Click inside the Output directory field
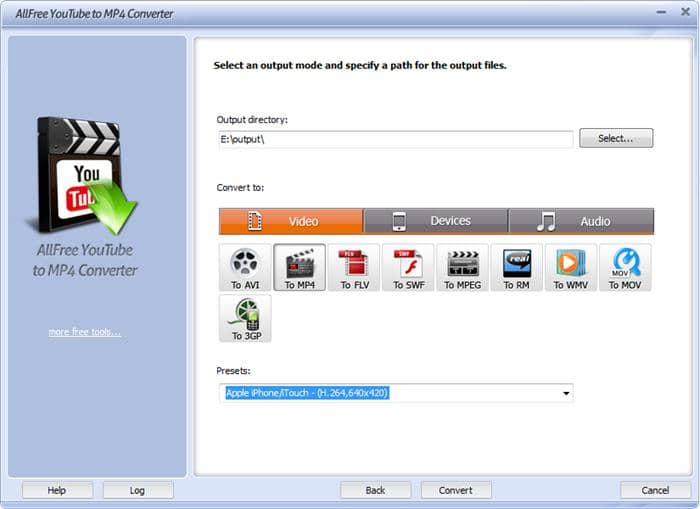 pyautogui.click(x=395, y=139)
